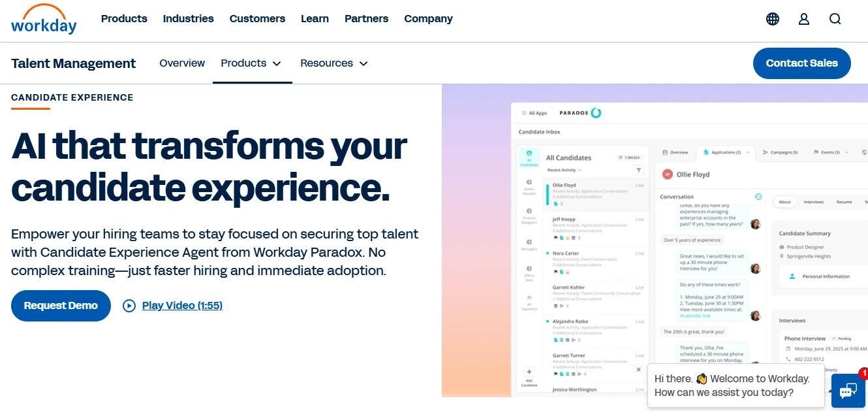Open the user account icon
This screenshot has height=411, width=868.
[x=804, y=19]
